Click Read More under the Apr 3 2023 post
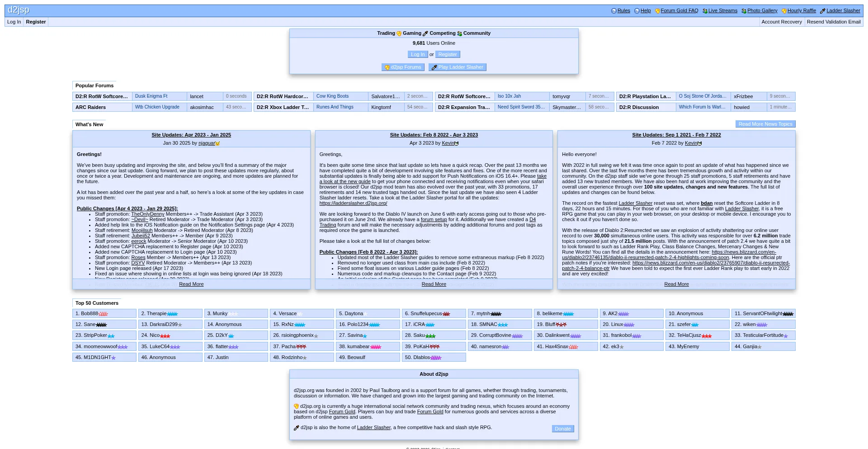 [434, 284]
